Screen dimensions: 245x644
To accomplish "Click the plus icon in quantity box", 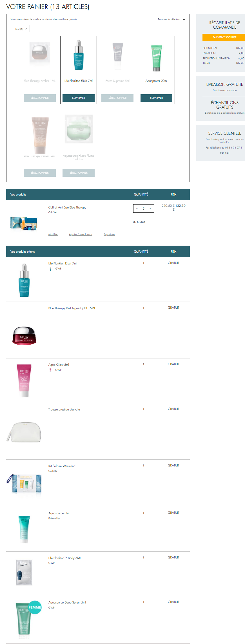I will click(x=150, y=208).
